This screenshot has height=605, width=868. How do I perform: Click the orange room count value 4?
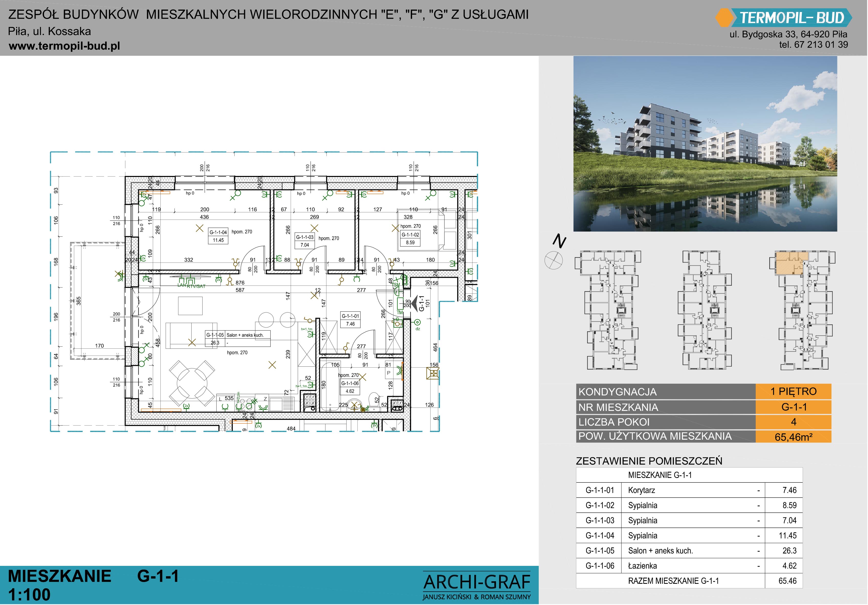pos(794,422)
